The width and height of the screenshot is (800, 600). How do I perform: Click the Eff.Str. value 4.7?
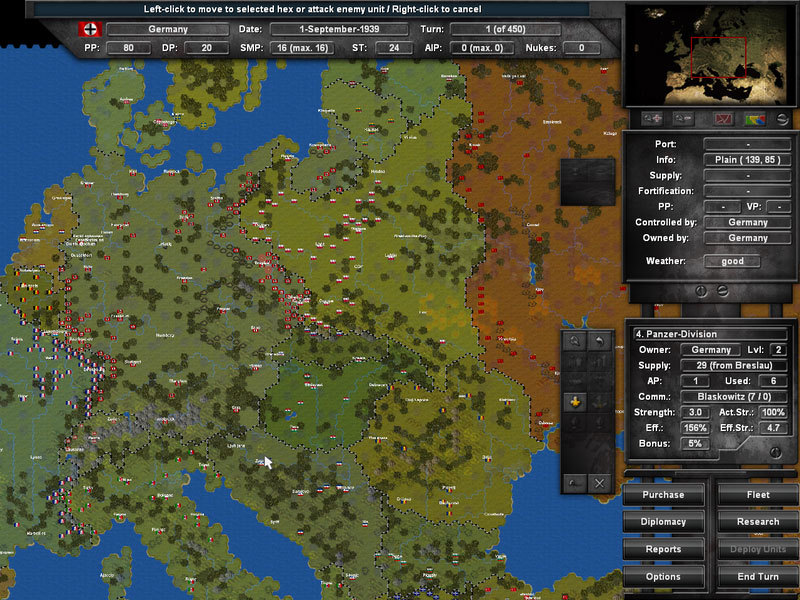(773, 428)
